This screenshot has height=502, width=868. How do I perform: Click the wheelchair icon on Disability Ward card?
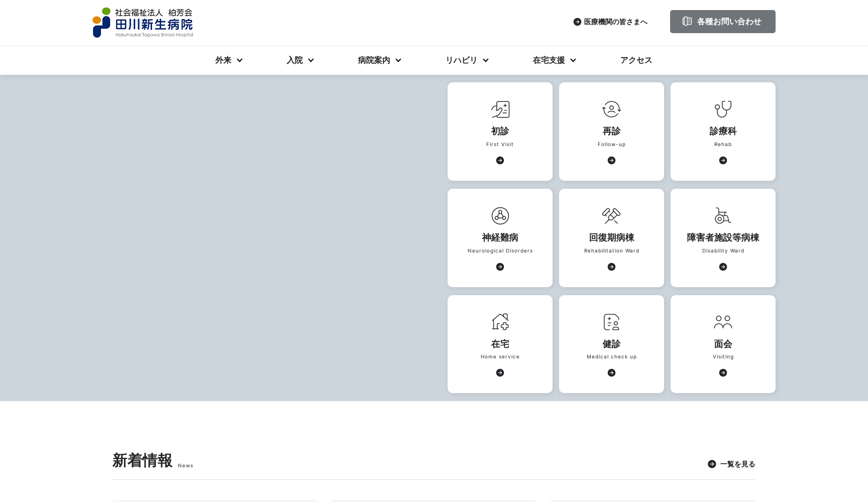(723, 216)
